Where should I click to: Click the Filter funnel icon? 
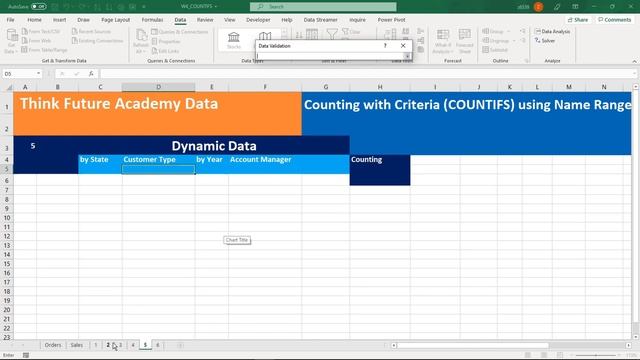[x=332, y=34]
